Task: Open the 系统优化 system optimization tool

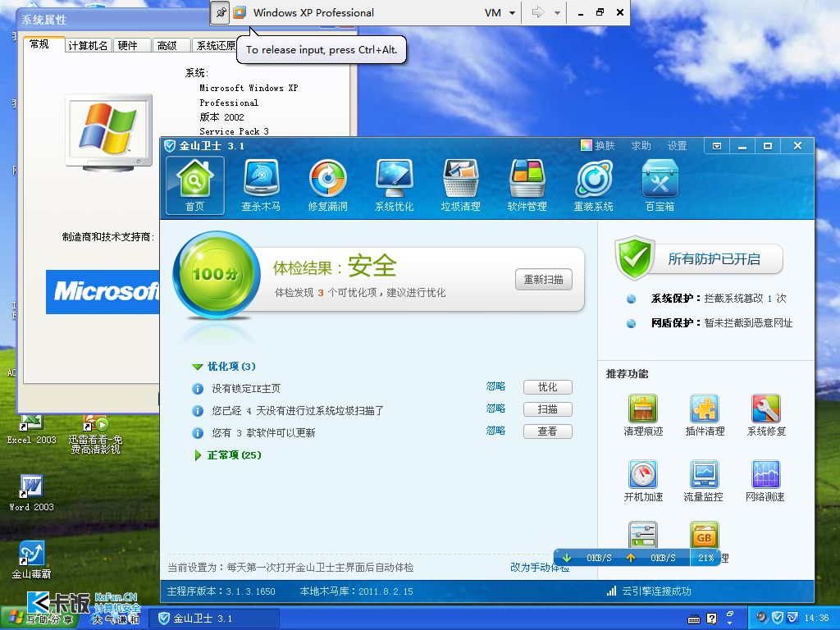Action: coord(394,185)
